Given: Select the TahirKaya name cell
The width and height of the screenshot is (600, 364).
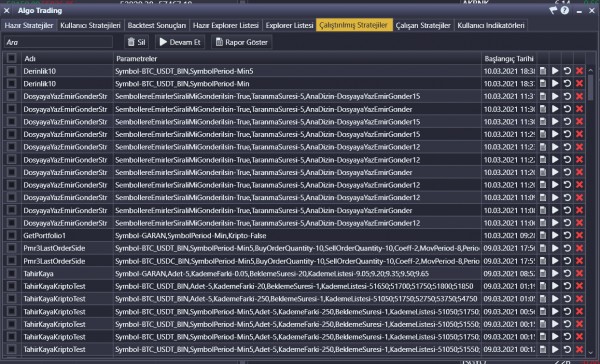Looking at the screenshot, I should [x=67, y=273].
